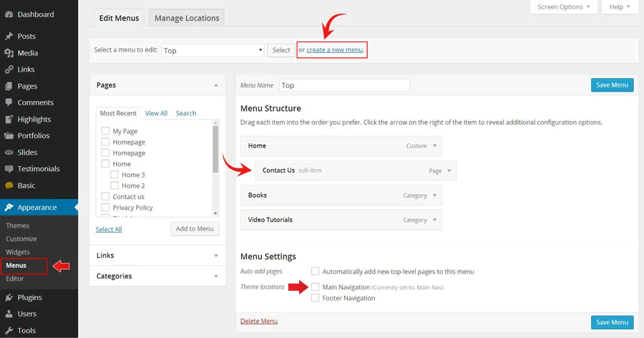
Task: Click the Menu Name input field
Action: 344,85
